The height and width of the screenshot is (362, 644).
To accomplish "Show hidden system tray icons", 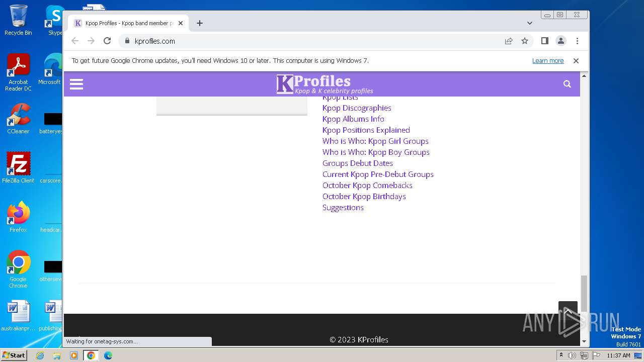I will click(x=561, y=355).
